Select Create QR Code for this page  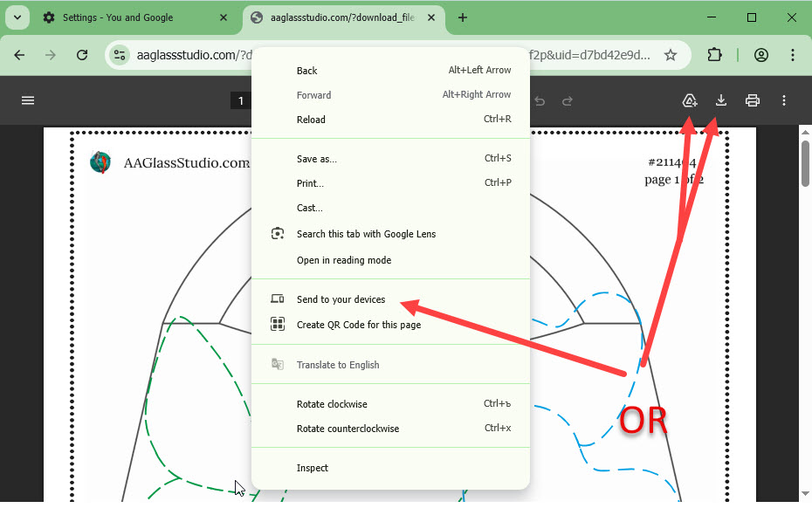[x=358, y=325]
